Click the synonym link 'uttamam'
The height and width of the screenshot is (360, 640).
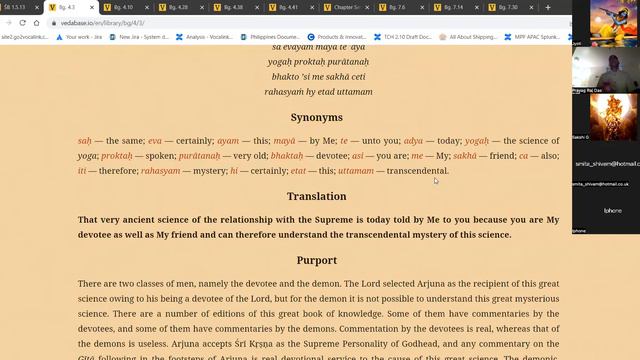[356, 171]
